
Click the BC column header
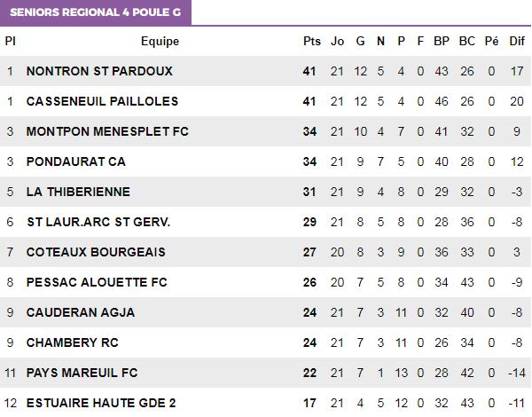click(x=467, y=41)
